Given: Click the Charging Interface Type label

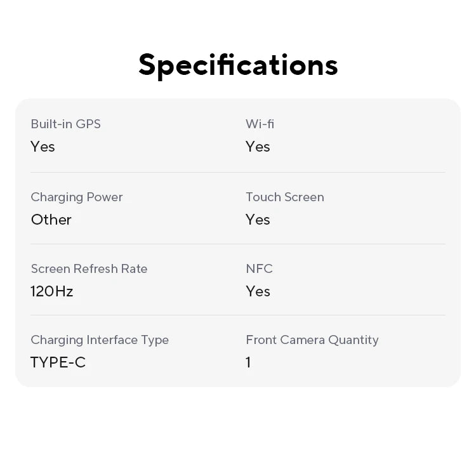Looking at the screenshot, I should pos(100,340).
